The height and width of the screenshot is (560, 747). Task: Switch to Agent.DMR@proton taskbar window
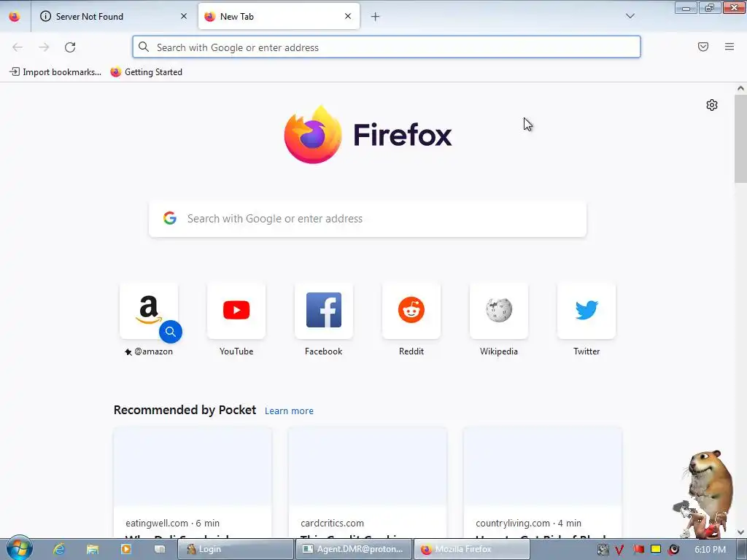[354, 549]
